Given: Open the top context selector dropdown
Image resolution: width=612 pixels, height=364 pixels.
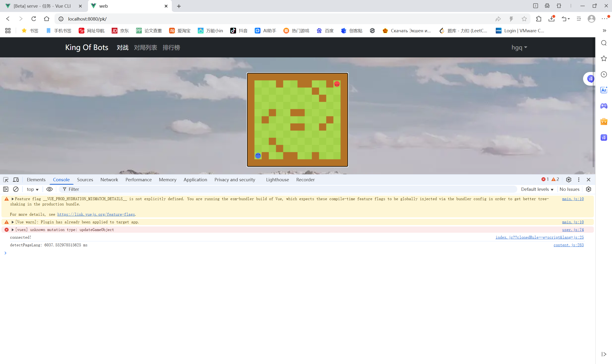Looking at the screenshot, I should [33, 189].
